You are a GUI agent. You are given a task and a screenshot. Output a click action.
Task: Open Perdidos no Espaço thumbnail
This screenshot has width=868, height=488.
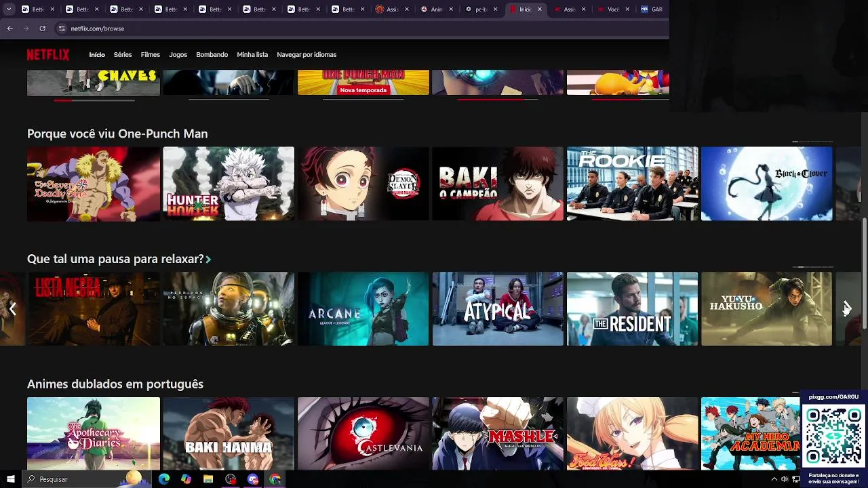point(229,308)
